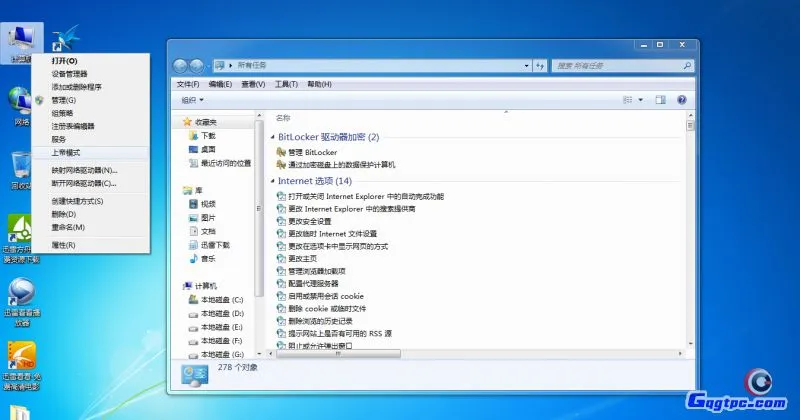
Task: Open the bird shortcut icon on desktop
Action: tap(65, 37)
